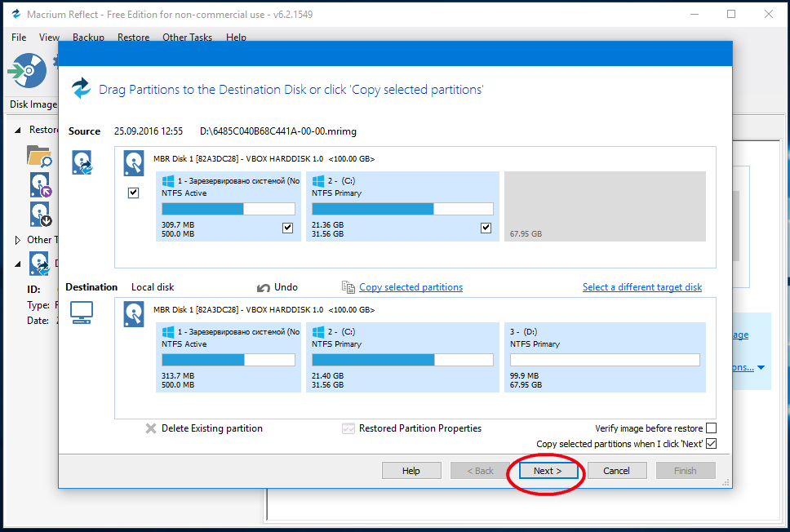Open the Other Tasks menu
This screenshot has height=532, width=790.
pos(187,38)
